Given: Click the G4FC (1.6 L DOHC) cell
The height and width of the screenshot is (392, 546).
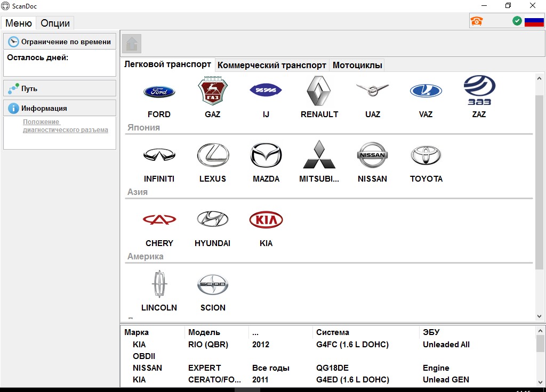Looking at the screenshot, I should click(x=352, y=345).
